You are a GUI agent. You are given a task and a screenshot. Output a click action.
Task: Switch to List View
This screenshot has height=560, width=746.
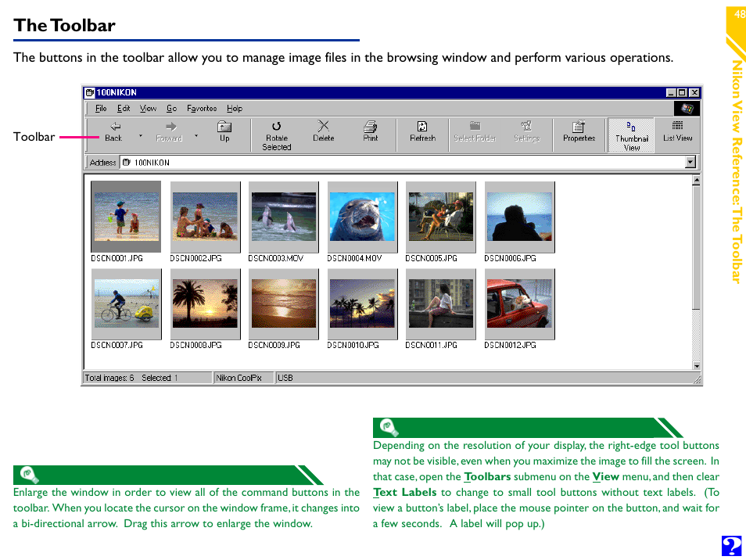coord(677,132)
